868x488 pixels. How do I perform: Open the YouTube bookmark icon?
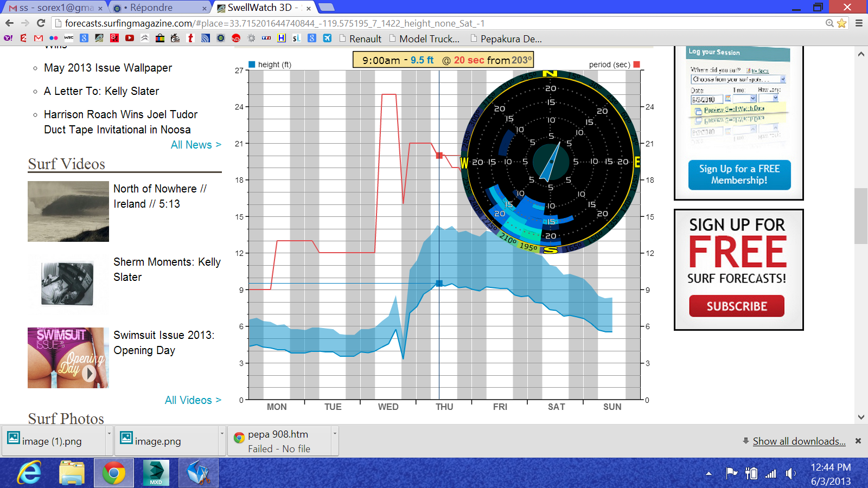coord(130,38)
